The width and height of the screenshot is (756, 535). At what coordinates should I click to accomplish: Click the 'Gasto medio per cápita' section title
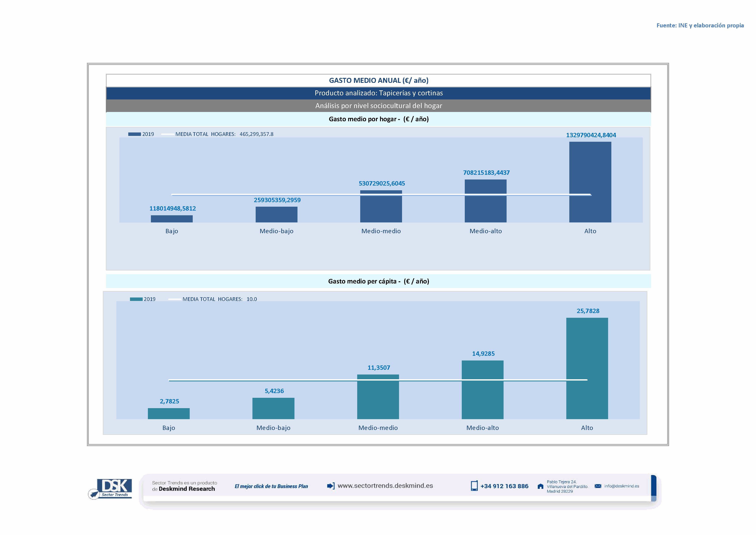click(x=378, y=281)
